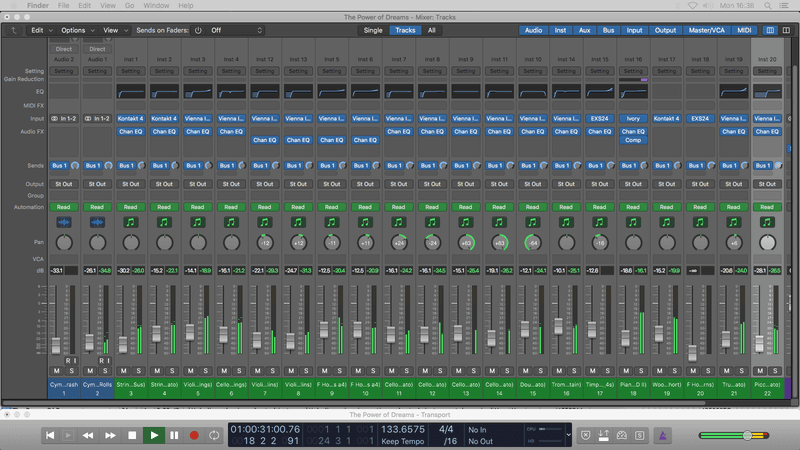Toggle the Bus channel filter

pos(608,30)
